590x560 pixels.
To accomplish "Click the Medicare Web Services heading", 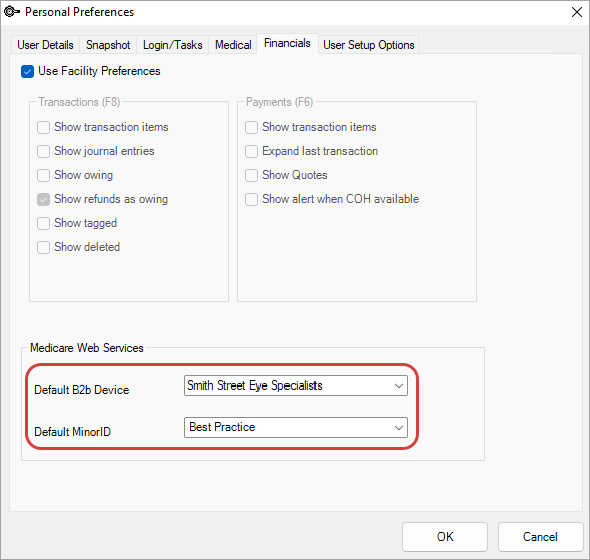I will coord(87,348).
